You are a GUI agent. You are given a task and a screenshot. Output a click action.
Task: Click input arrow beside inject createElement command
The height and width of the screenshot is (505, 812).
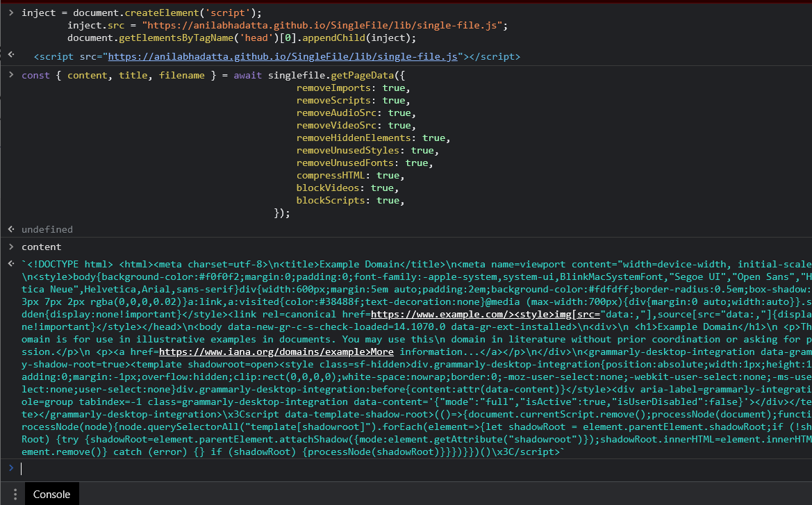pyautogui.click(x=11, y=13)
